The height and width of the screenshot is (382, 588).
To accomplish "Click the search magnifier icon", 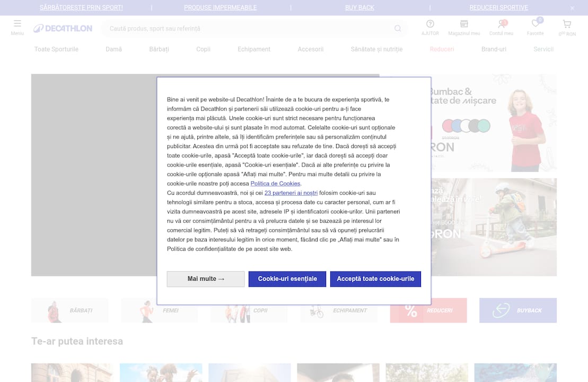I will click(x=398, y=29).
